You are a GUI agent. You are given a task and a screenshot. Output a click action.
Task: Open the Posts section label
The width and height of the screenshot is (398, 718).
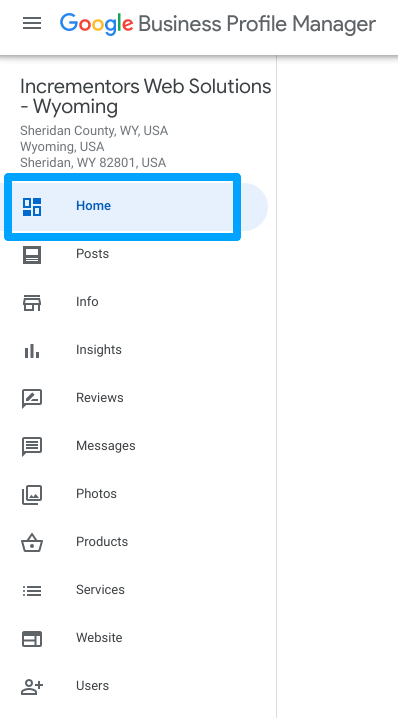coord(93,254)
